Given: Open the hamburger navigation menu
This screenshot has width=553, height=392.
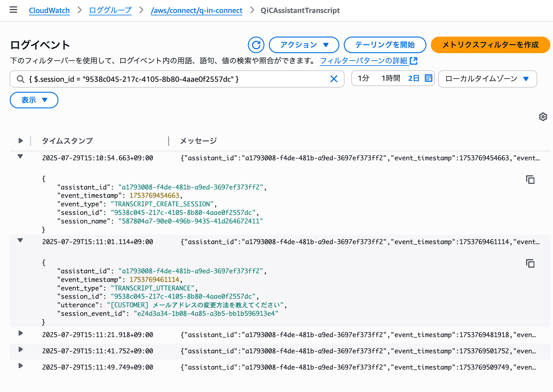Looking at the screenshot, I should coord(13,10).
